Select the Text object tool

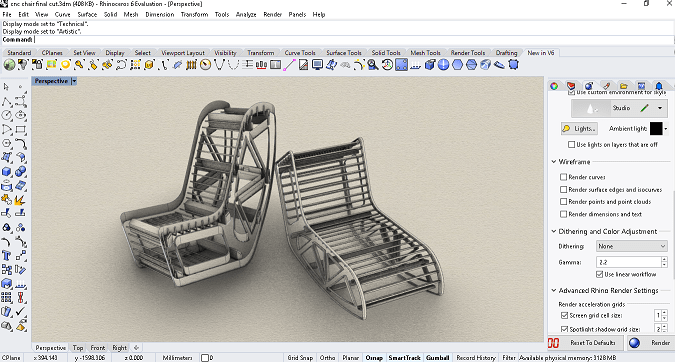point(6,256)
